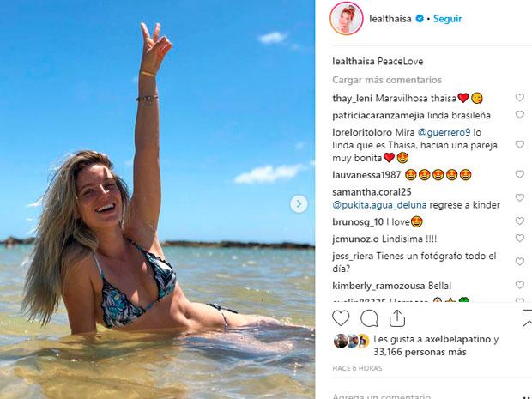Screen dimensions: 532x399
Task: Save the post with the bookmark icon
Action: click(527, 318)
